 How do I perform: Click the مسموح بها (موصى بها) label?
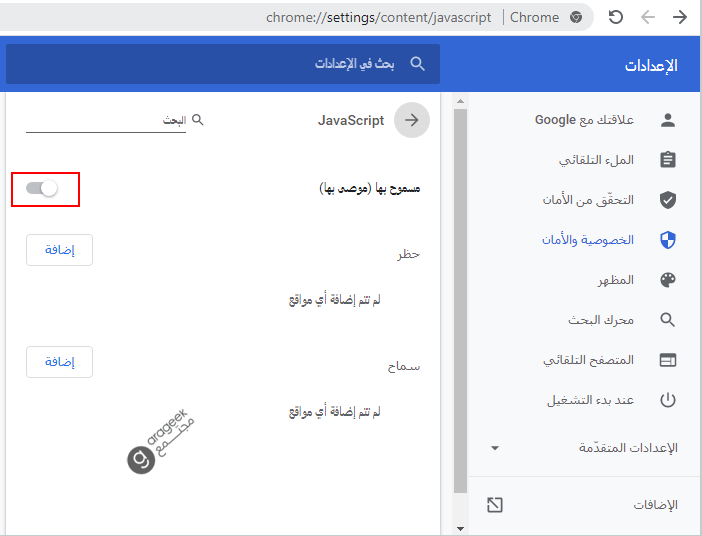click(369, 188)
